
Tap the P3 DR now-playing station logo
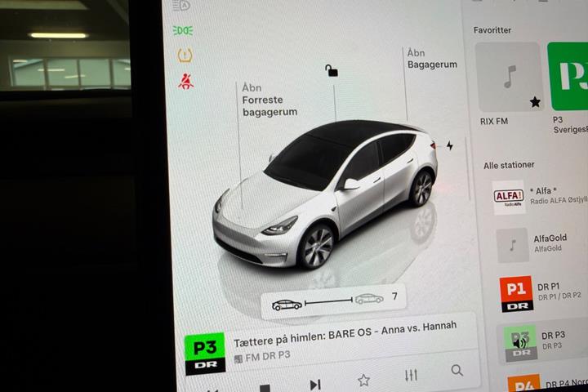(205, 354)
